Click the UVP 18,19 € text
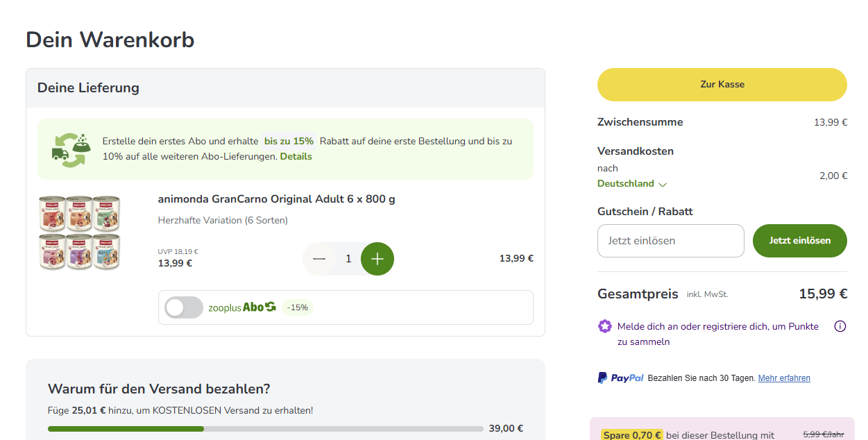 coord(178,252)
